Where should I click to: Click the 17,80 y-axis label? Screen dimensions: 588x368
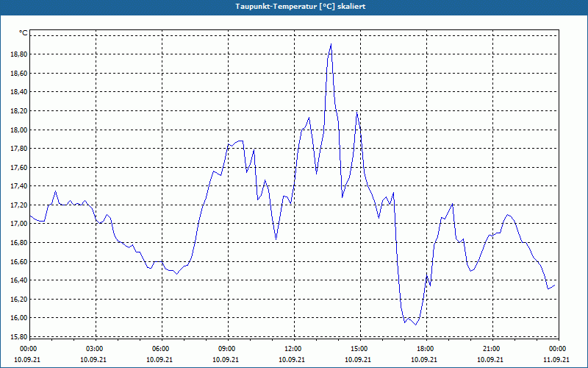(19, 149)
